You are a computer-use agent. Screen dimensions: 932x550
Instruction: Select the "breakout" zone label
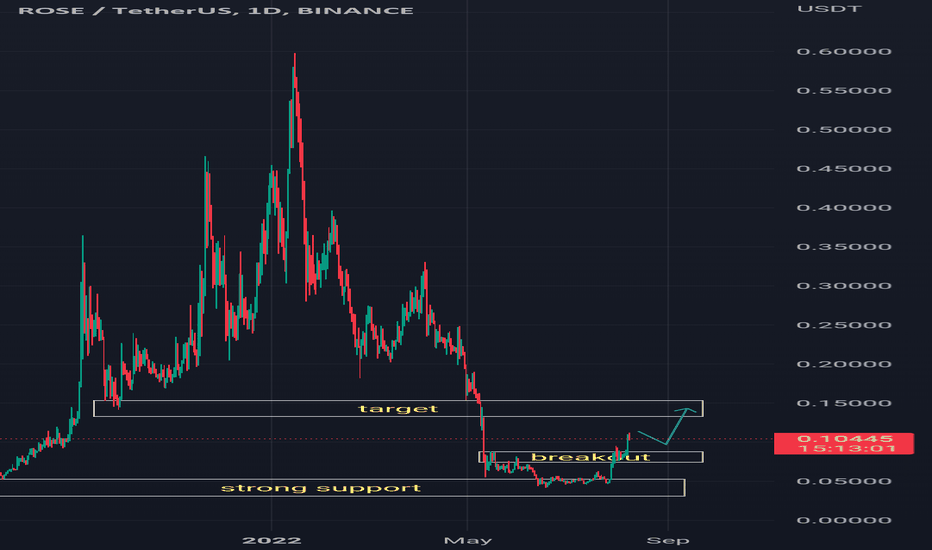[591, 457]
